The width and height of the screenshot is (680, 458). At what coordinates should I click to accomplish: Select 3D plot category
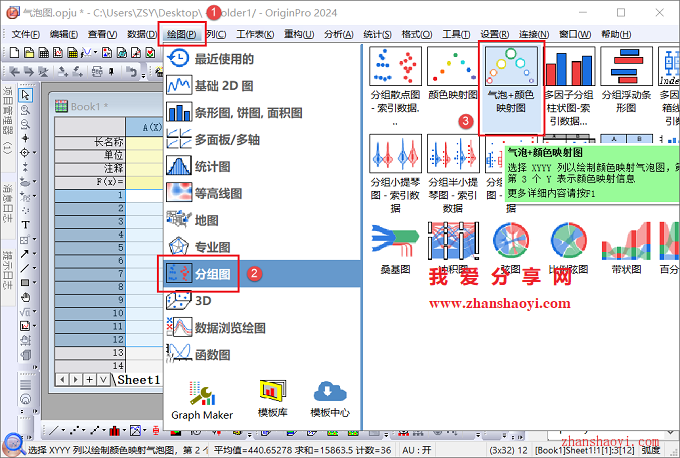click(262, 301)
